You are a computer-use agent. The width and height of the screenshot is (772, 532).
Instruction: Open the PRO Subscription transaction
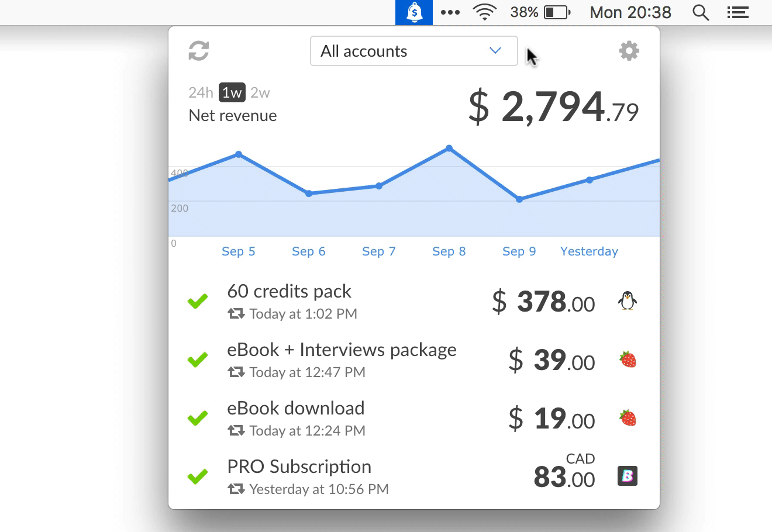pos(414,477)
